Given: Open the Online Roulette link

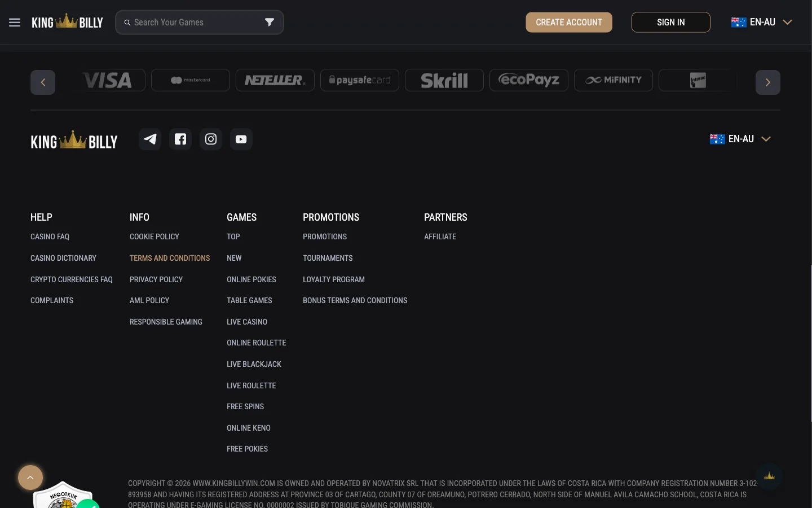Looking at the screenshot, I should tap(257, 343).
